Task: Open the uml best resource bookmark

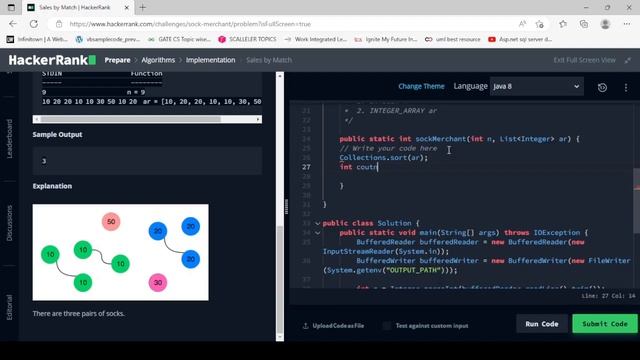Action: coord(453,39)
